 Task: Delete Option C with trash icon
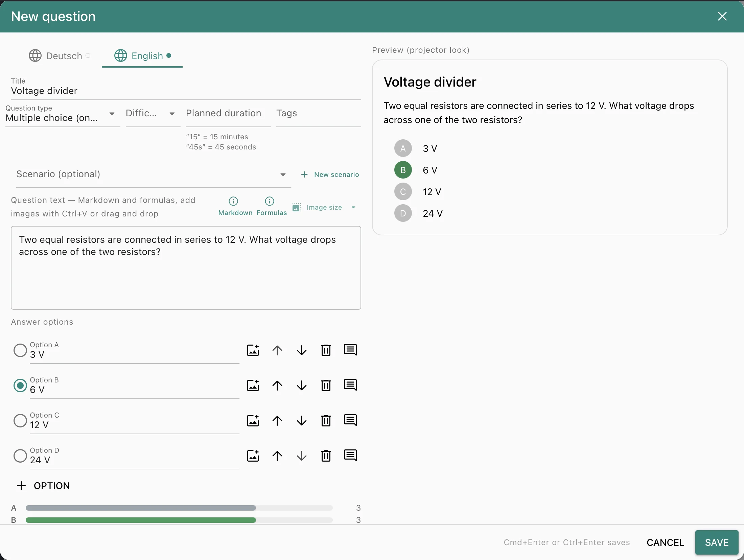(x=326, y=421)
